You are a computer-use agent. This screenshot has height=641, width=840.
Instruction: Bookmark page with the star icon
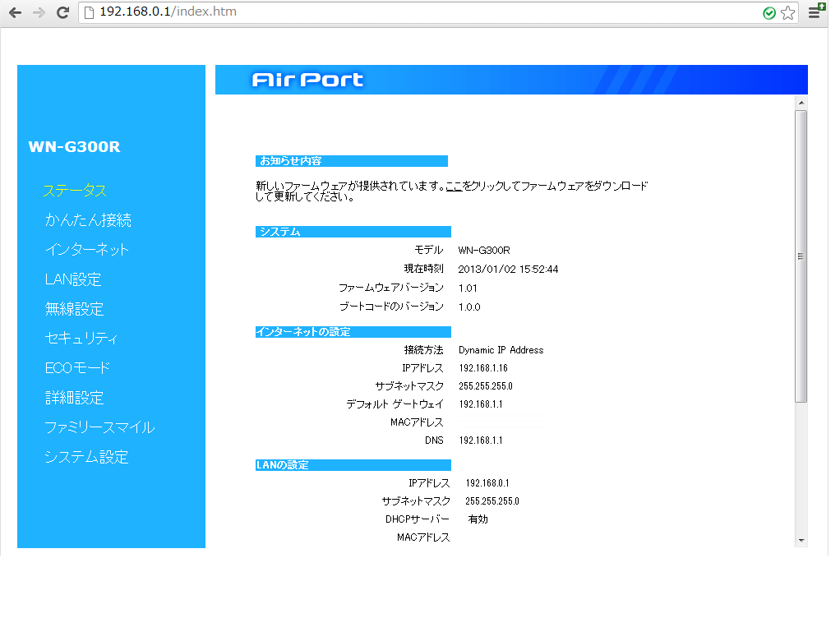(x=787, y=13)
